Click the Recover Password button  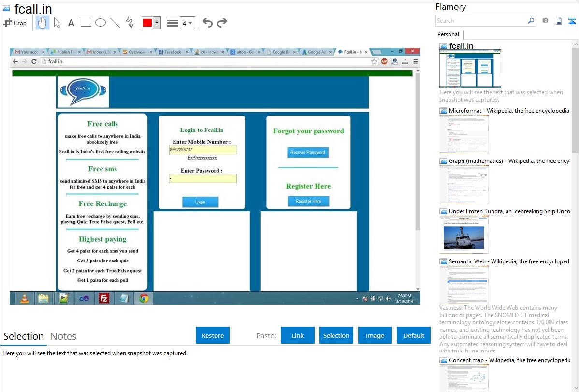[307, 152]
